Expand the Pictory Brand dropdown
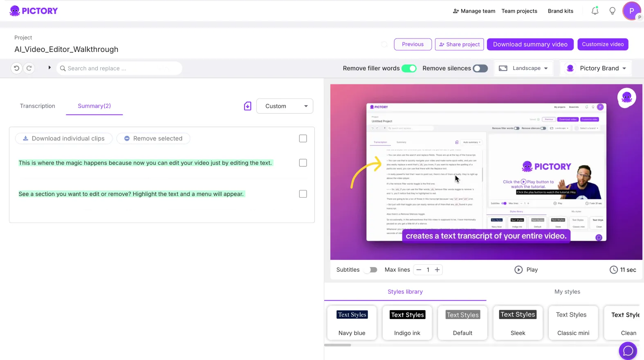Screen dimensions: 644x360 click(597, 68)
